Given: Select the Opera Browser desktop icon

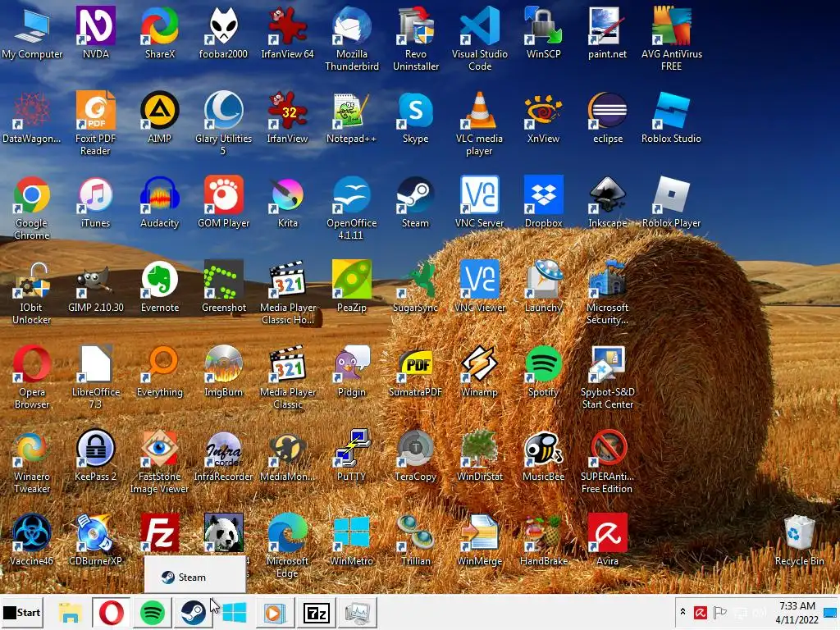Looking at the screenshot, I should pos(32,377).
